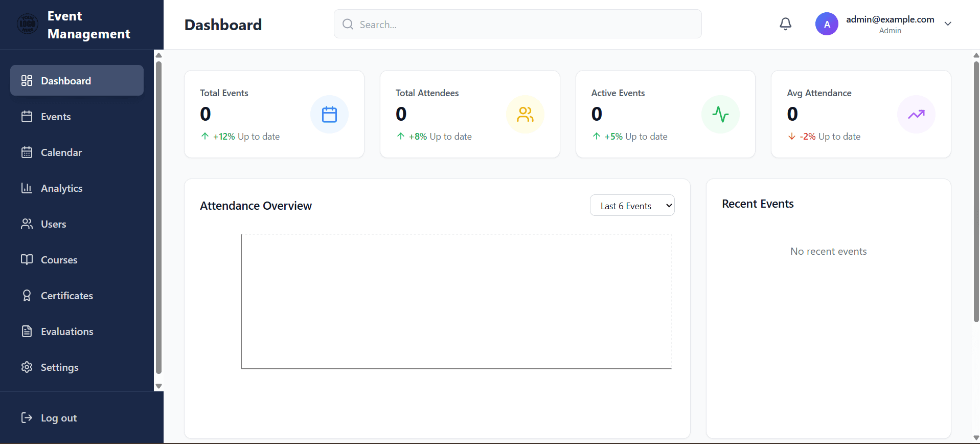This screenshot has height=444, width=980.
Task: Click the search magnifier icon
Action: pyautogui.click(x=348, y=24)
